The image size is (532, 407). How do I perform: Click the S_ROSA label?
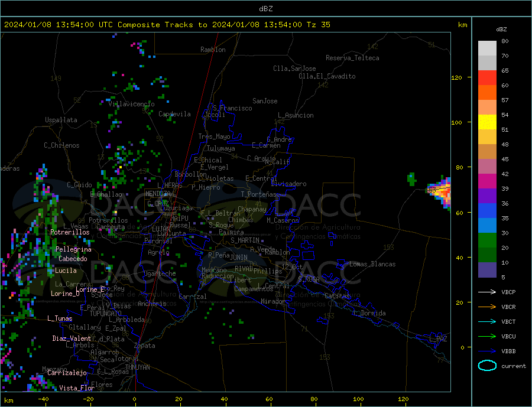[x=309, y=279]
